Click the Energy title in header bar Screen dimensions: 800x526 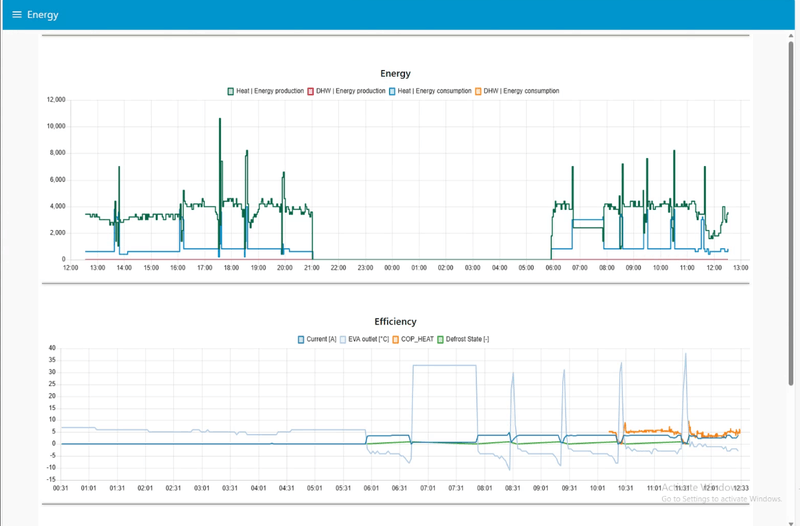click(x=43, y=15)
